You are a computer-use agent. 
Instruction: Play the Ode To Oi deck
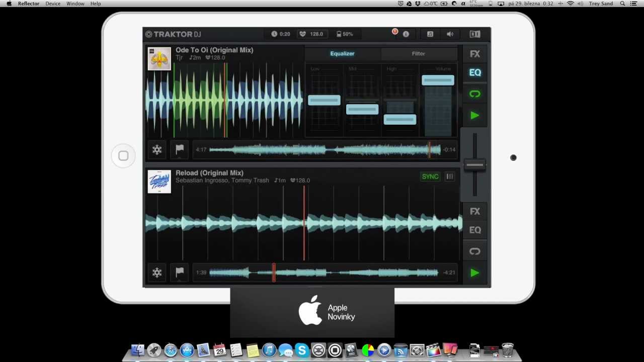coord(475,116)
